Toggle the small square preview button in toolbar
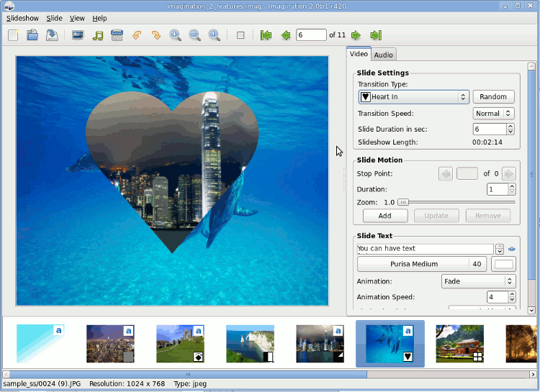The width and height of the screenshot is (540, 392). (x=240, y=35)
